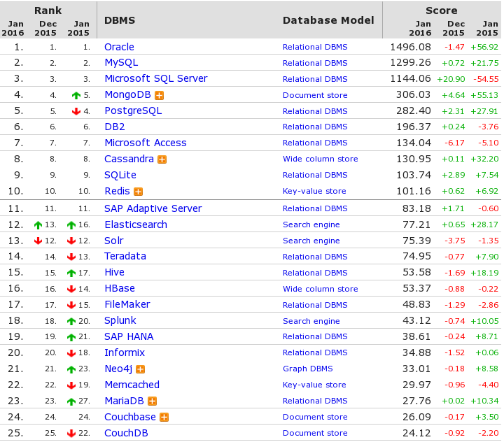Click Graph DBMS link in Neo4j row
This screenshot has height=442, width=504.
pos(307,369)
